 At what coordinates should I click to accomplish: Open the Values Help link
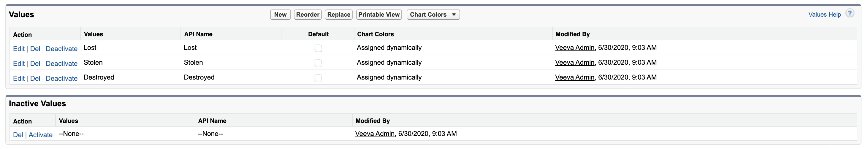click(825, 15)
